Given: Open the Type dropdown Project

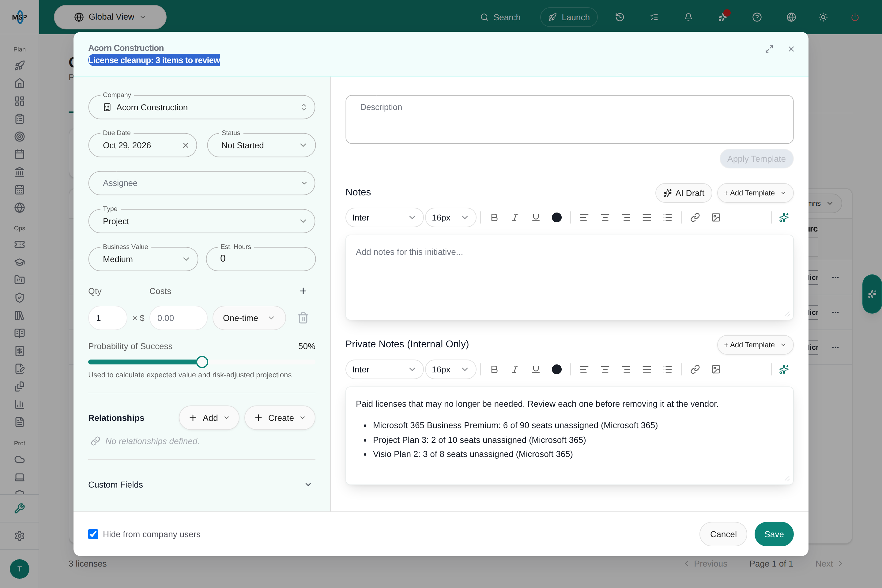Looking at the screenshot, I should 202,221.
